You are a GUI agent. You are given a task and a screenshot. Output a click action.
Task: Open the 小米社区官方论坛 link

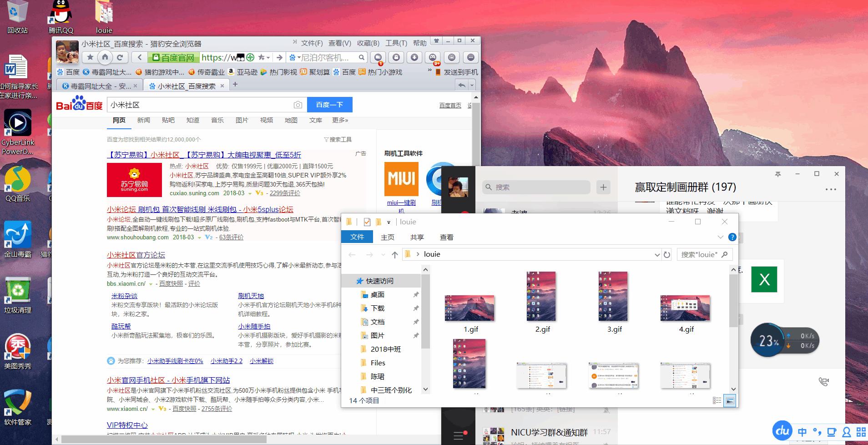137,255
